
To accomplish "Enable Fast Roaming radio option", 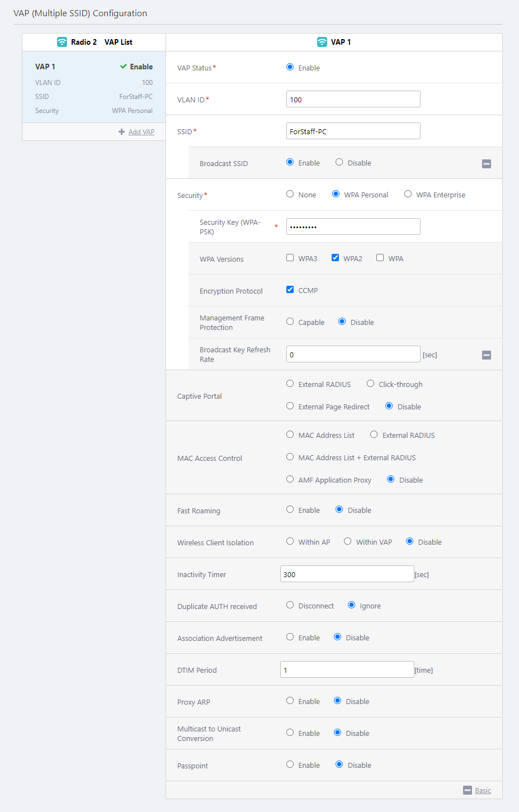I will click(290, 509).
